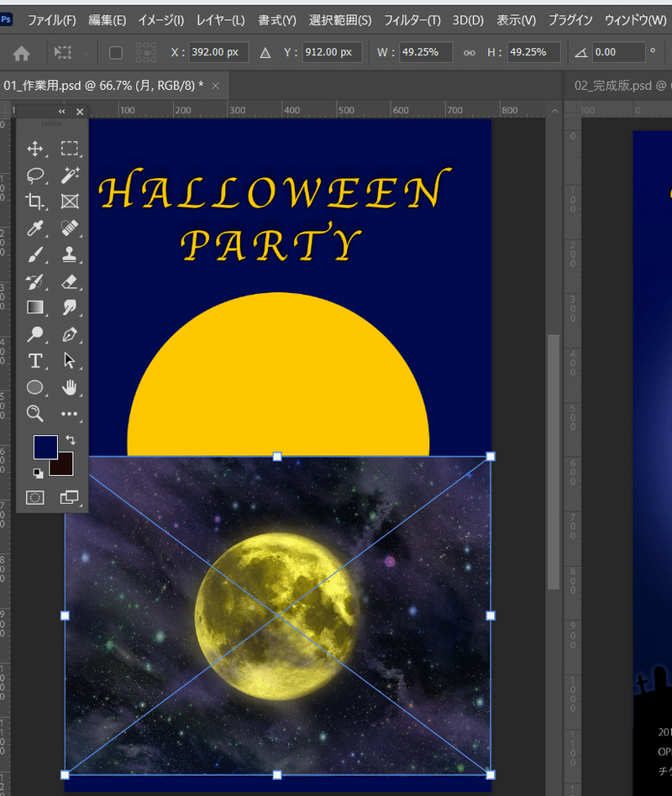This screenshot has height=796, width=672.
Task: Change the screen mode
Action: coord(70,497)
